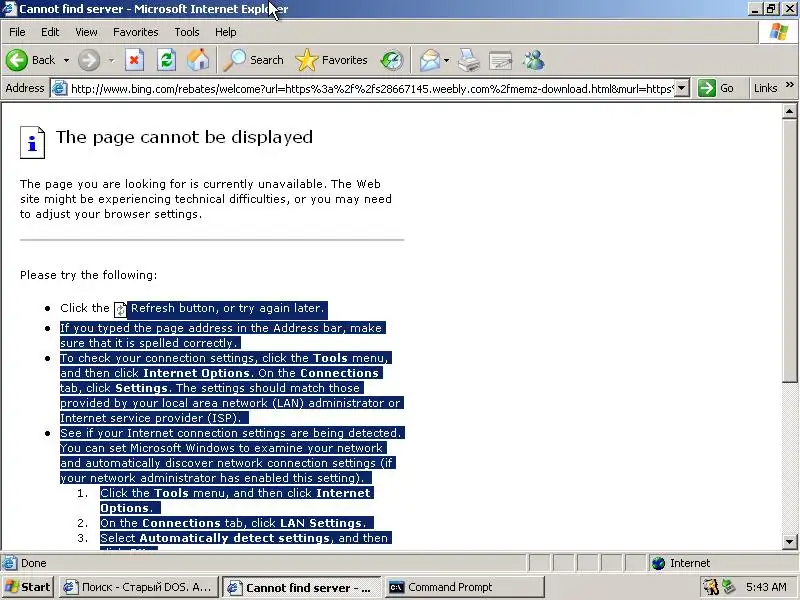Viewport: 800px width, 600px height.
Task: Open the Favorites menu
Action: (136, 32)
